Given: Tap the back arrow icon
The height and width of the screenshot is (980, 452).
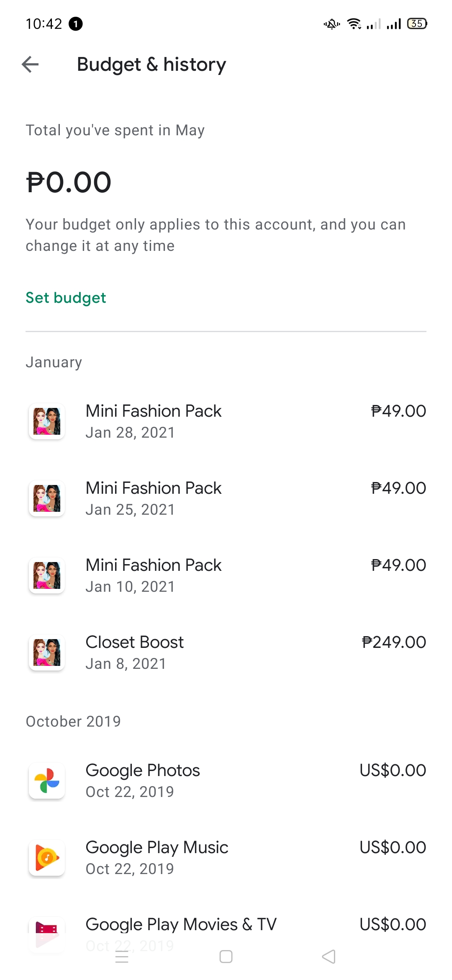Looking at the screenshot, I should (30, 64).
